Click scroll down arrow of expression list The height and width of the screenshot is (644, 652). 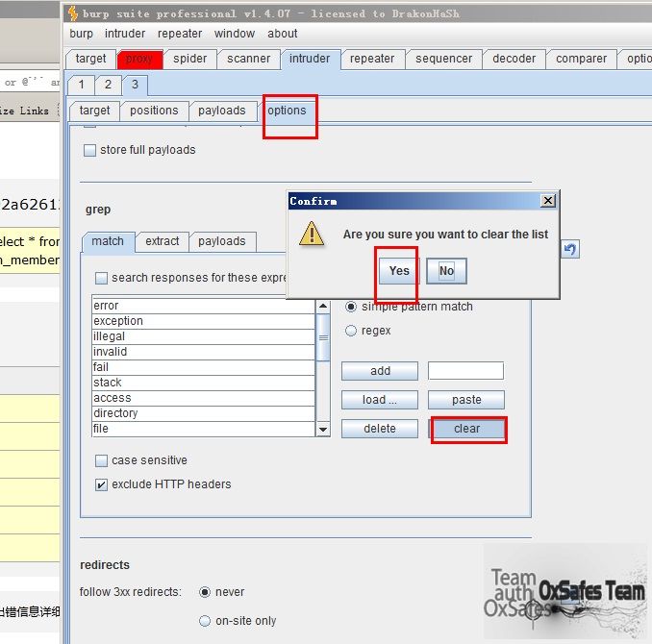(x=323, y=429)
